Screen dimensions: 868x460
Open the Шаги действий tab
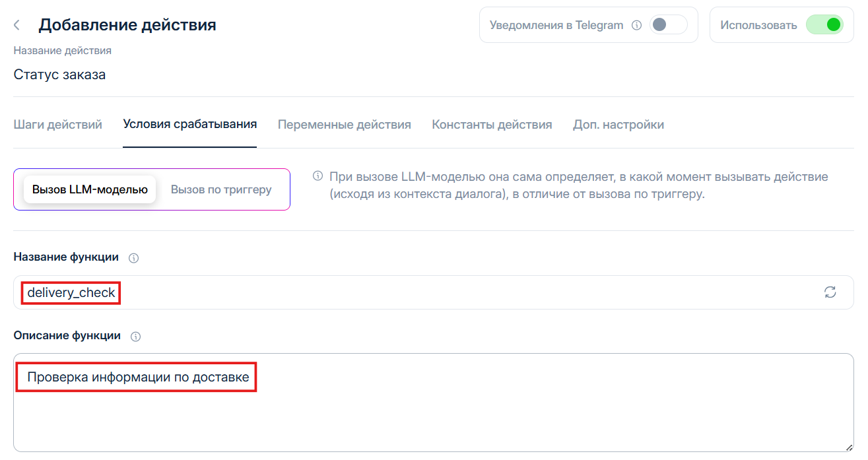(57, 124)
